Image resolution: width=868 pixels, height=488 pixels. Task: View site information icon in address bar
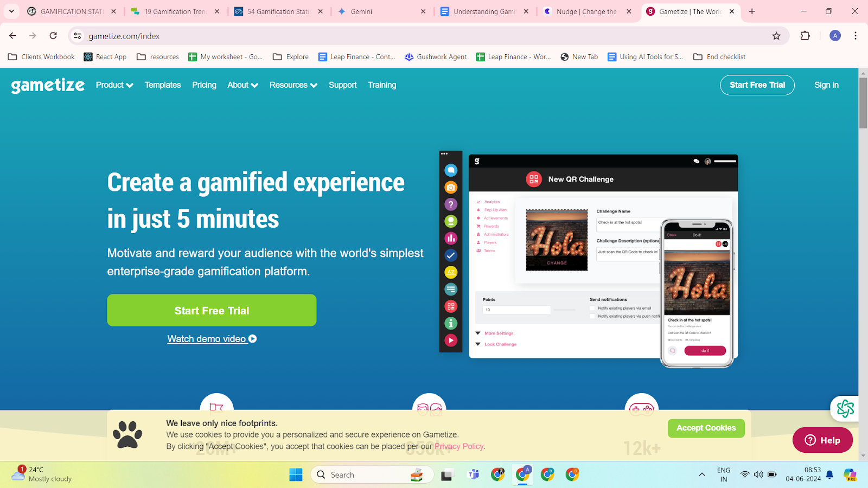tap(78, 36)
